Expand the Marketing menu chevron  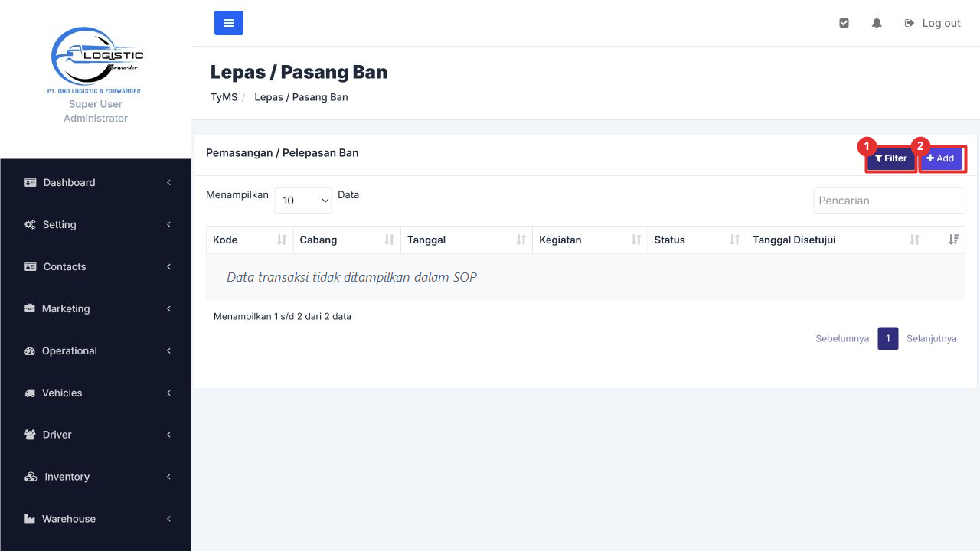[x=168, y=308]
